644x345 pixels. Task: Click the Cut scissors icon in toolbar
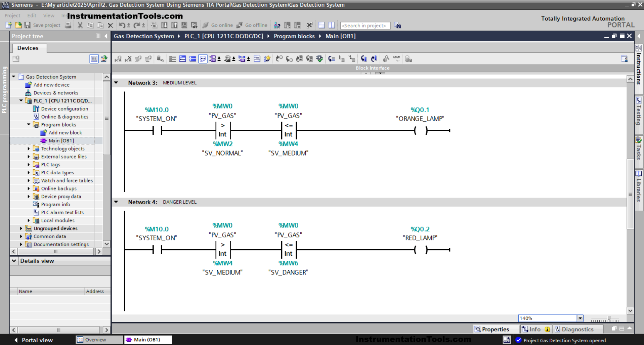point(80,25)
